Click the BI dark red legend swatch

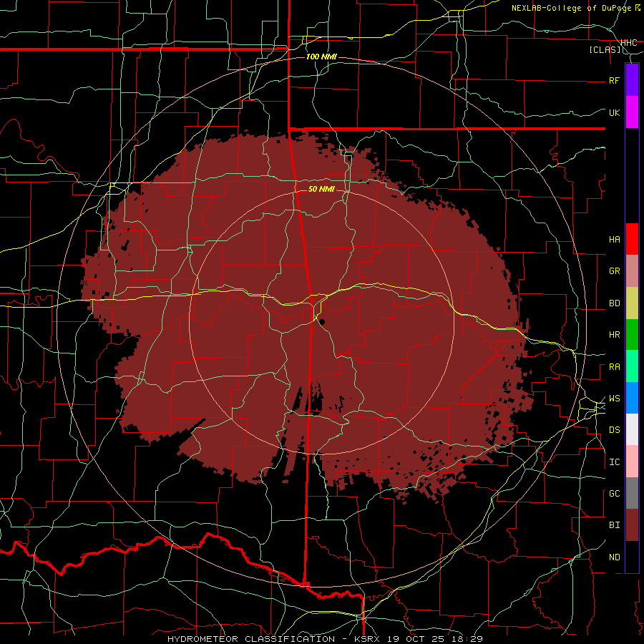pos(632,525)
